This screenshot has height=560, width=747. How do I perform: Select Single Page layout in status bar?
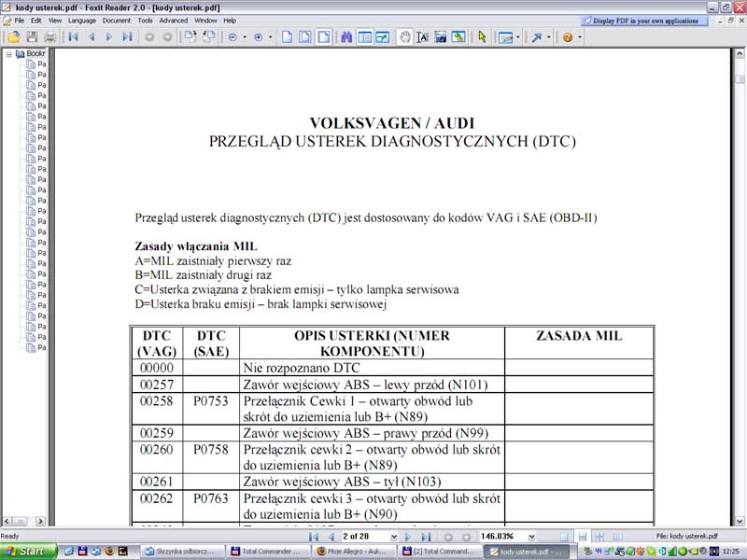click(564, 537)
